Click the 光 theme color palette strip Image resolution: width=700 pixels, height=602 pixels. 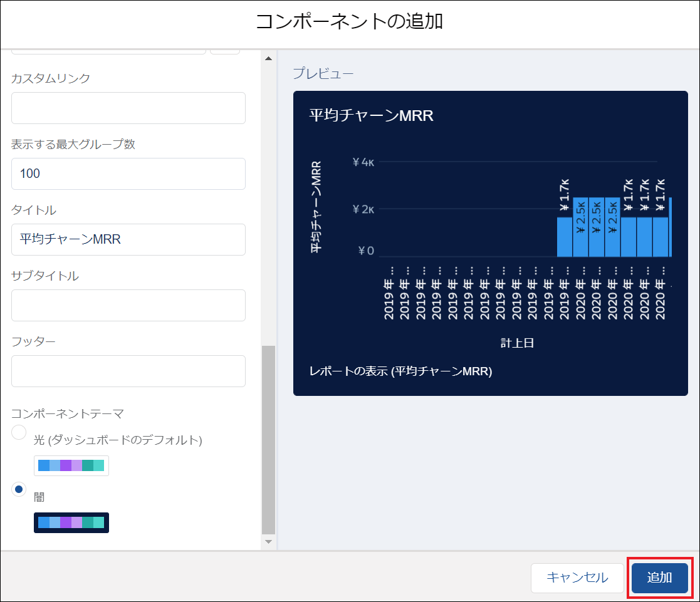click(x=71, y=465)
